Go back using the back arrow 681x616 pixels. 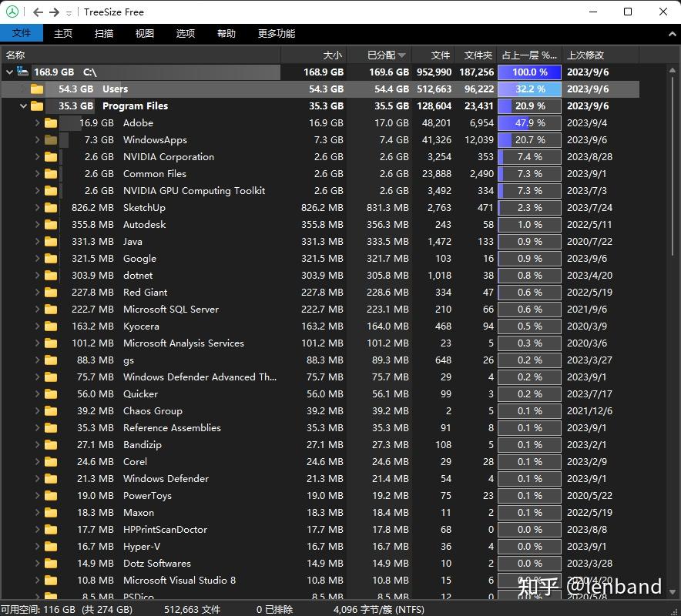[38, 12]
